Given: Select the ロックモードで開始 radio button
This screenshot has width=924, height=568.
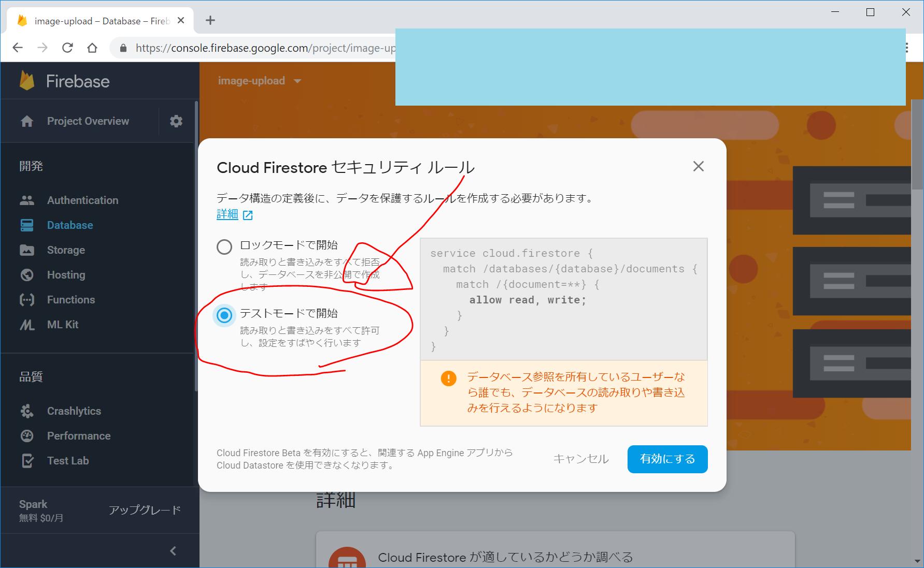Looking at the screenshot, I should [224, 247].
